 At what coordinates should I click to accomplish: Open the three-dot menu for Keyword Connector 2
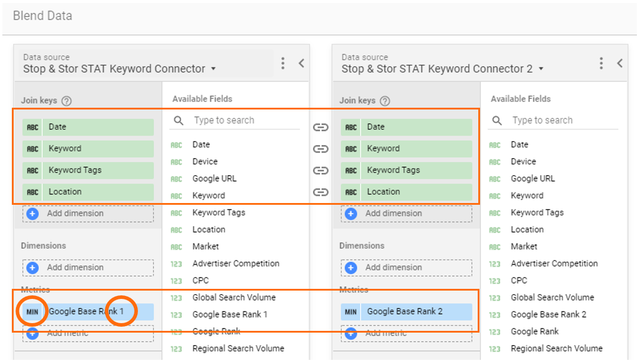click(601, 63)
